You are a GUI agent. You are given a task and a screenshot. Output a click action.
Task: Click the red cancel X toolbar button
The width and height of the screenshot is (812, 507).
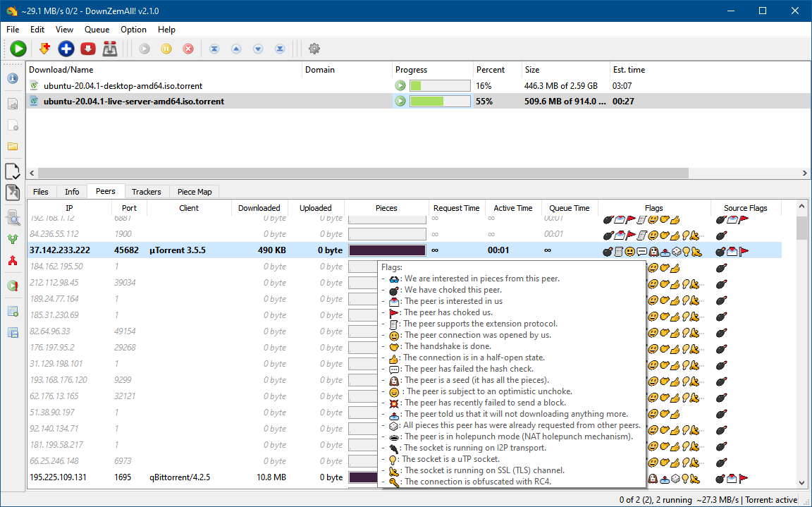[188, 49]
